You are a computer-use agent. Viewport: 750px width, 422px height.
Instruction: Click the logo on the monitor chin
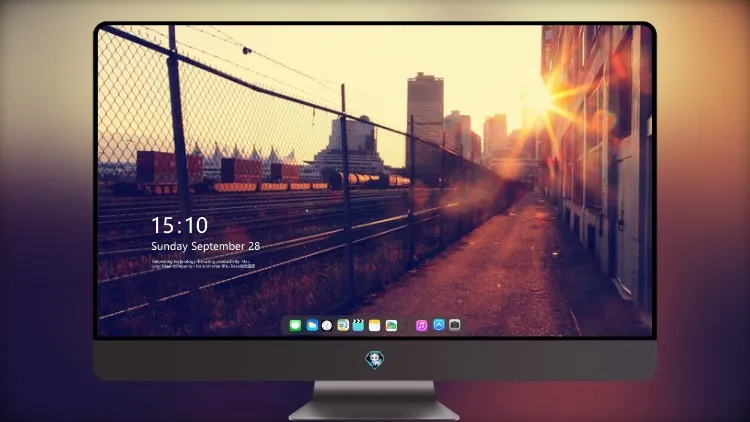click(x=375, y=360)
